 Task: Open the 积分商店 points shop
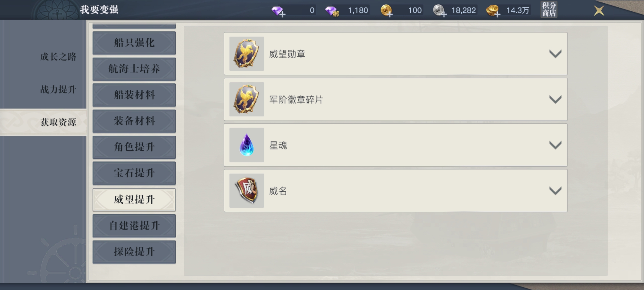coord(549,10)
